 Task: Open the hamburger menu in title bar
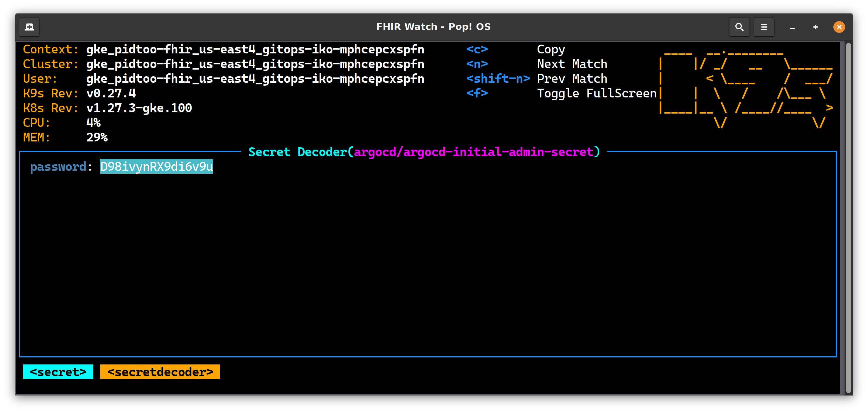(x=764, y=27)
